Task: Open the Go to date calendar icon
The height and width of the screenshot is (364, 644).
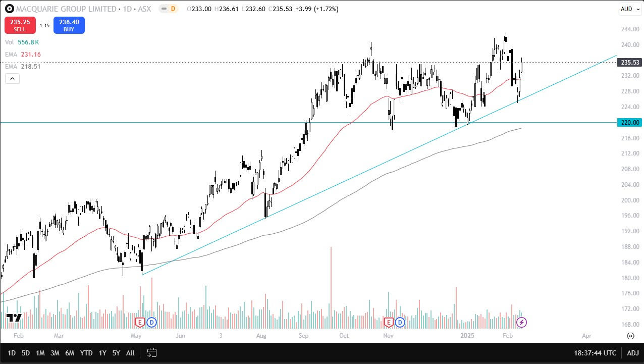Action: tap(151, 353)
